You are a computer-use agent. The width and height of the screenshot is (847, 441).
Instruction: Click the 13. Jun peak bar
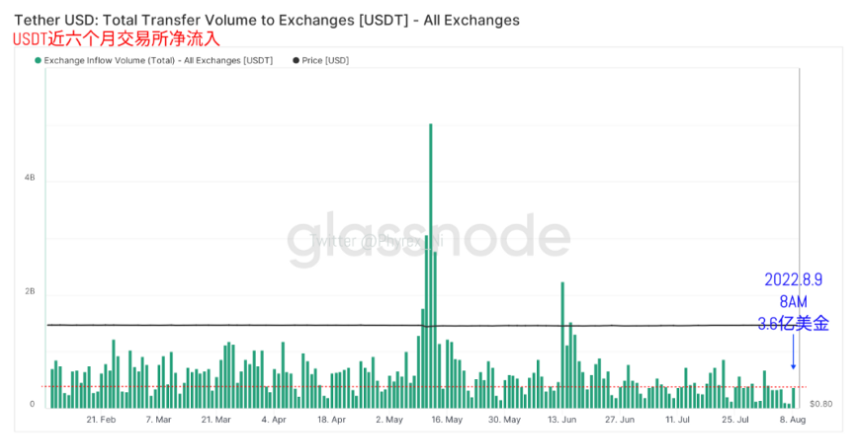562,345
